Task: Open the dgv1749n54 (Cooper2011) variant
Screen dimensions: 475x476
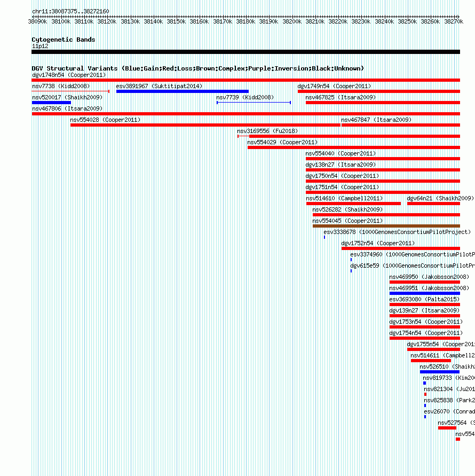Action: pyautogui.click(x=334, y=86)
